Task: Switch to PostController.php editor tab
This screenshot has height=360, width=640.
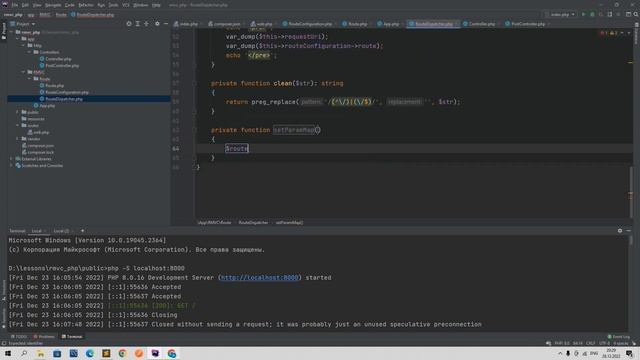Action: (x=528, y=24)
